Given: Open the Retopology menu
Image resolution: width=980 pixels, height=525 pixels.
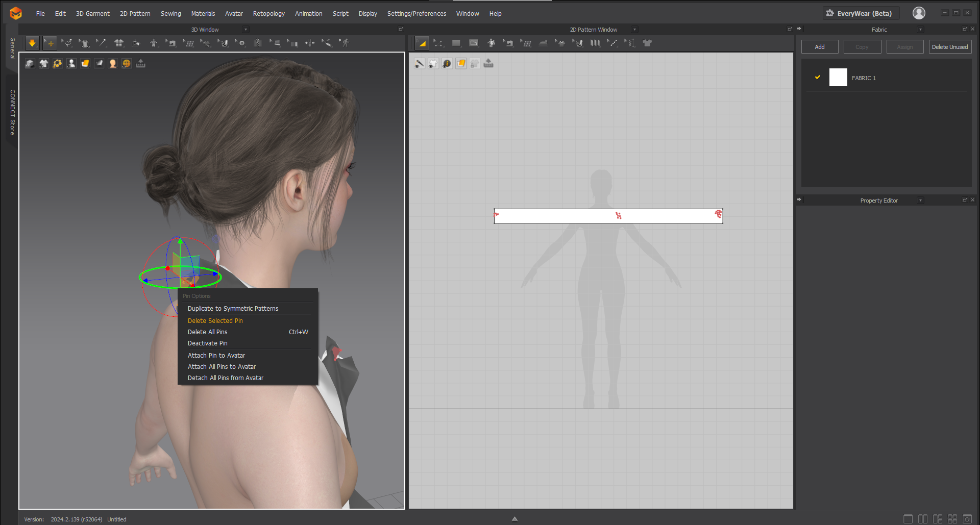Looking at the screenshot, I should 269,14.
